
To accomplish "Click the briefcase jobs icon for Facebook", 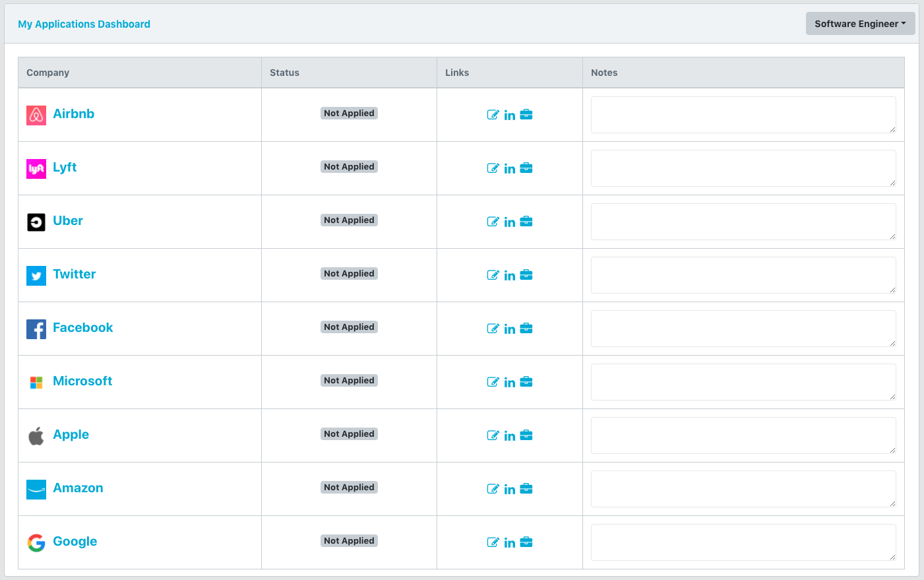I will click(526, 329).
